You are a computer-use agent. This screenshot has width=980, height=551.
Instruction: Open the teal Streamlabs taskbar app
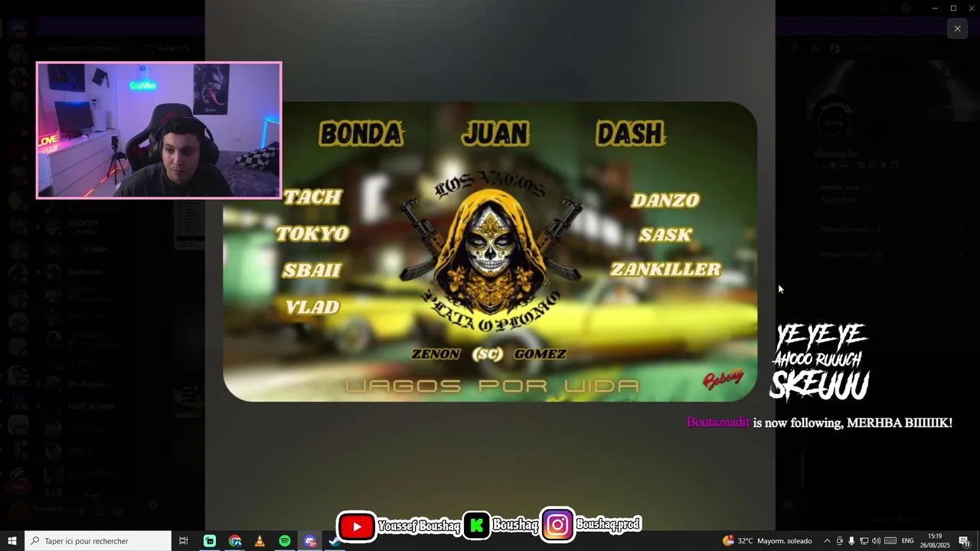click(210, 541)
